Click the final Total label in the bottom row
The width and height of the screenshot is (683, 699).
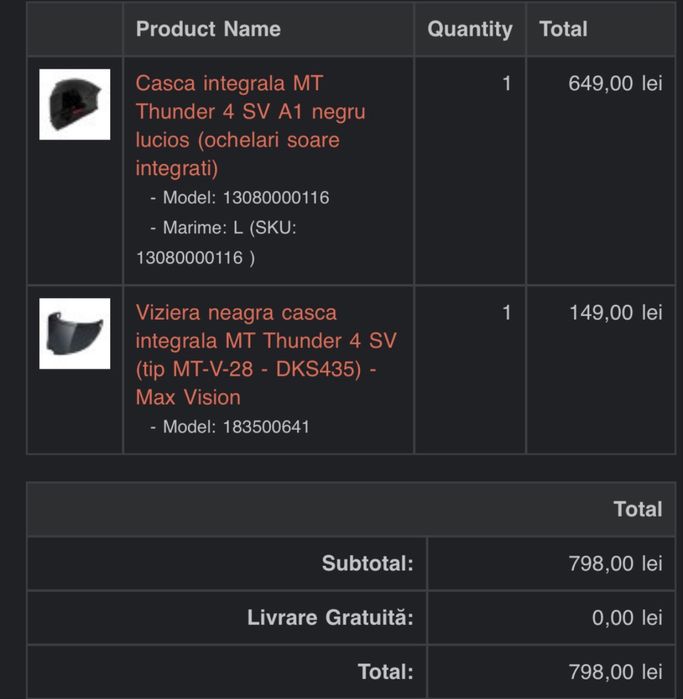(385, 672)
